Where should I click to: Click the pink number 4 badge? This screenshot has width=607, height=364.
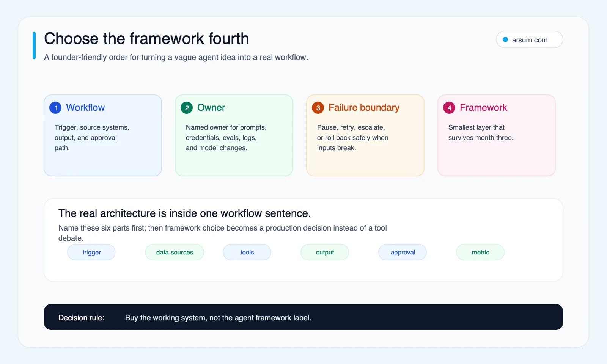[449, 108]
